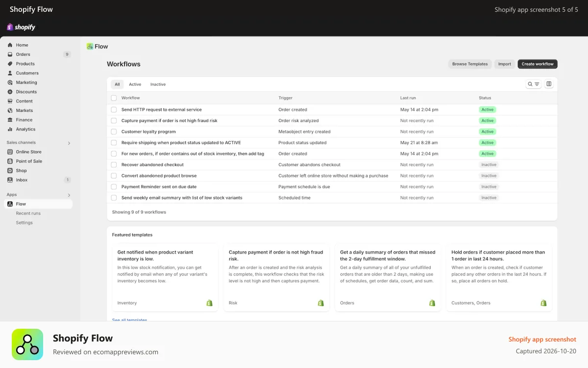
Task: Open Send weekly email summary workflow
Action: click(x=182, y=198)
